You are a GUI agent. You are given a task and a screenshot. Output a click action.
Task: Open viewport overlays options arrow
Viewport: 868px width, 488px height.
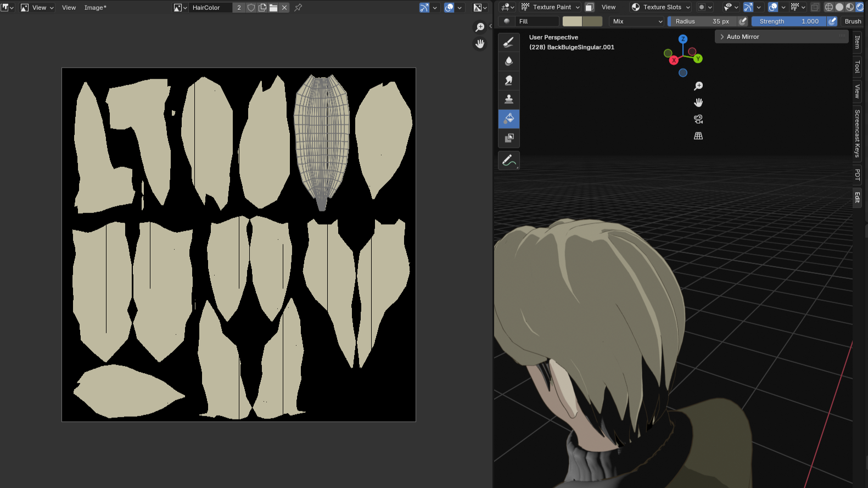coord(783,7)
